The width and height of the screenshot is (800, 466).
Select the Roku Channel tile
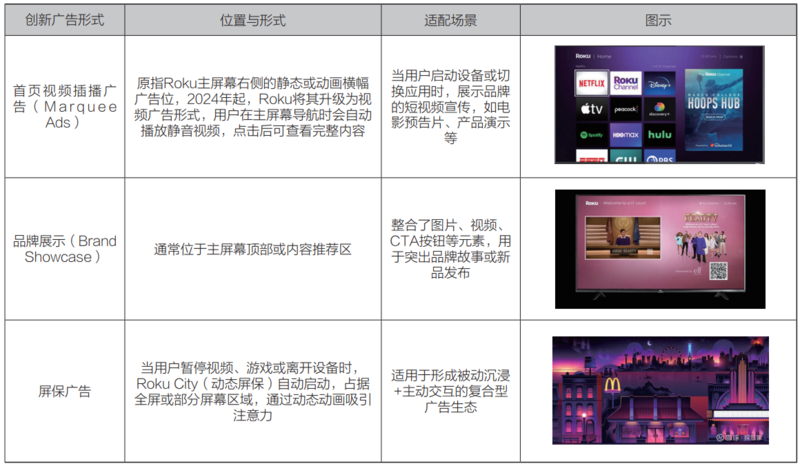(626, 82)
